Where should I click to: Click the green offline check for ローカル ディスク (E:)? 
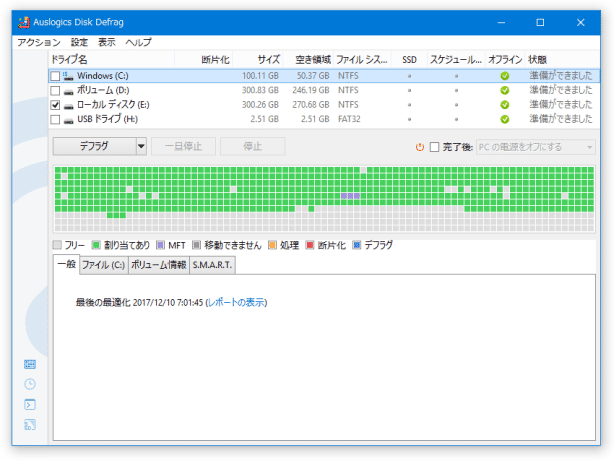pos(505,105)
